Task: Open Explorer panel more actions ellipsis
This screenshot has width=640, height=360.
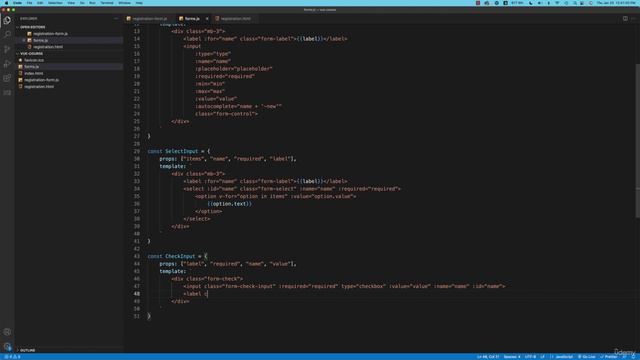Action: click(x=116, y=18)
